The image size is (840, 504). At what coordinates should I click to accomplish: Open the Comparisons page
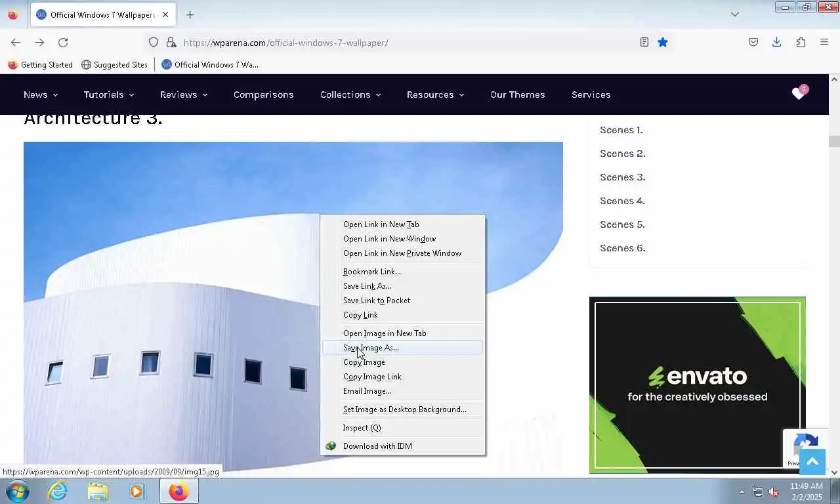point(264,94)
